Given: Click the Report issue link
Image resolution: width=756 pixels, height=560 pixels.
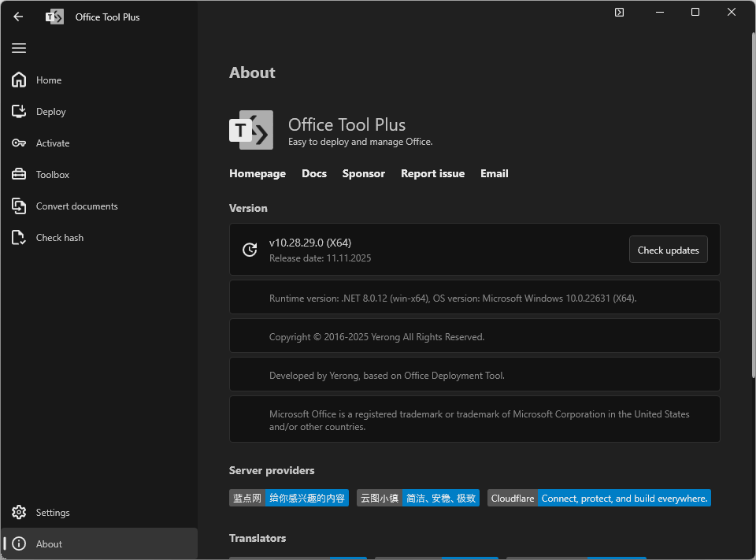Looking at the screenshot, I should pos(432,173).
